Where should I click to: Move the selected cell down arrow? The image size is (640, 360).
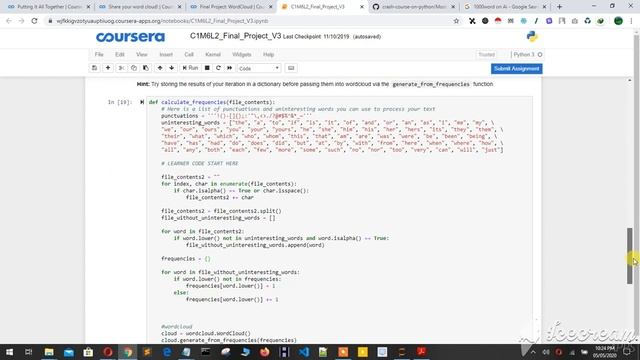171,68
